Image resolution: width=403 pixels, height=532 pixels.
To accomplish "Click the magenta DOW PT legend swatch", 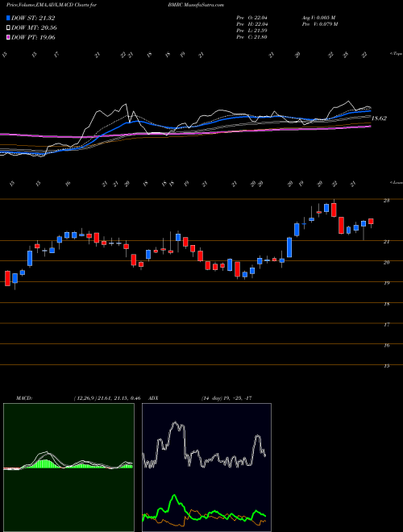I will [8, 37].
